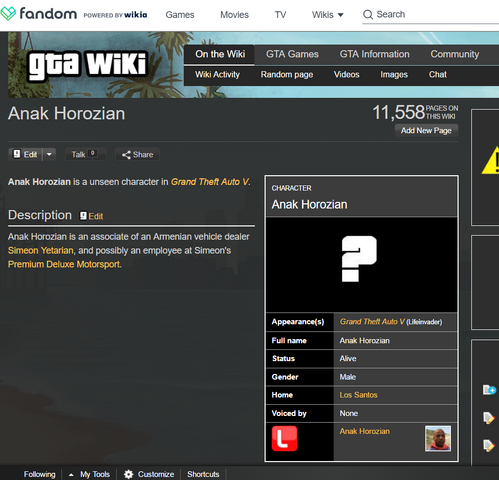Open the Premium Deluxe Motorsport link
499x480 pixels.
64,264
